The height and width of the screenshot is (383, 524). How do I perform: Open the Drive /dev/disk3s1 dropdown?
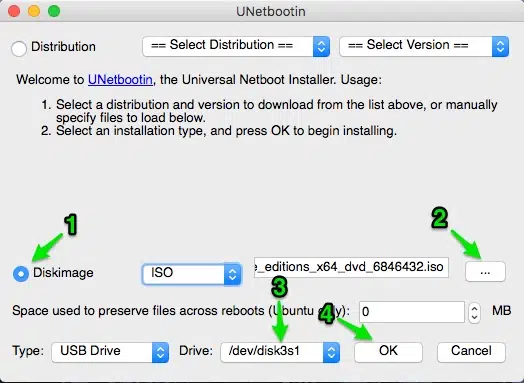pos(280,352)
